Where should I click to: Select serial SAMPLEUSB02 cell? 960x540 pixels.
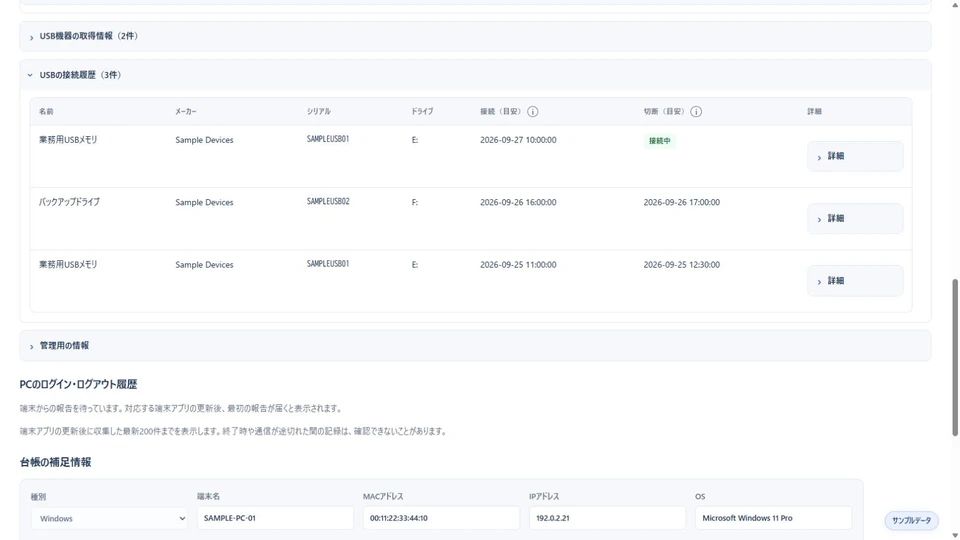tap(328, 201)
